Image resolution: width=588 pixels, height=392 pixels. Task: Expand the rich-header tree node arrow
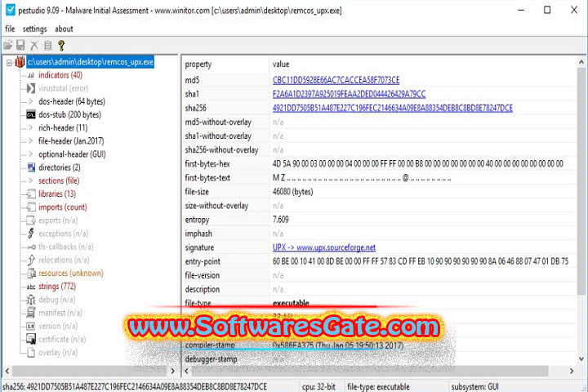point(31,128)
